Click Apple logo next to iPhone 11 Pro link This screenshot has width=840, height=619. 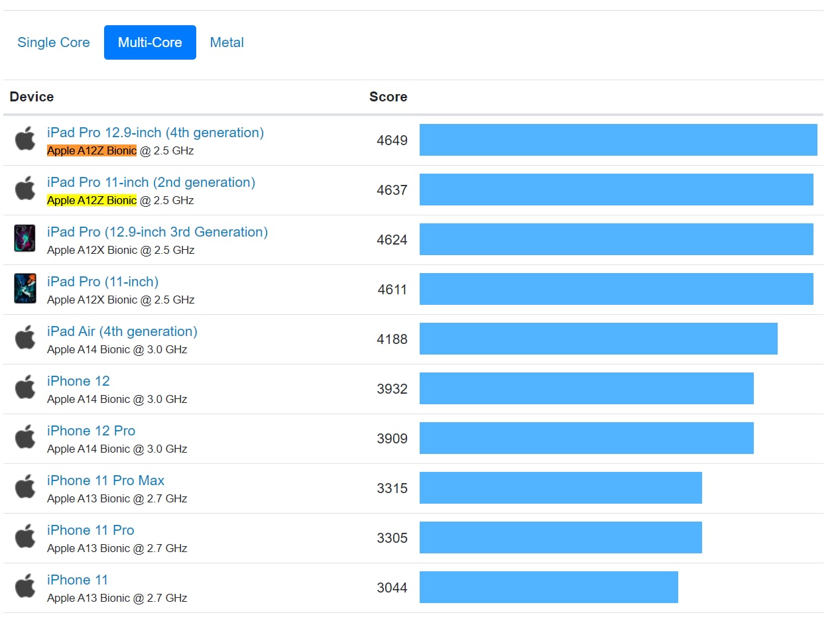click(x=25, y=537)
